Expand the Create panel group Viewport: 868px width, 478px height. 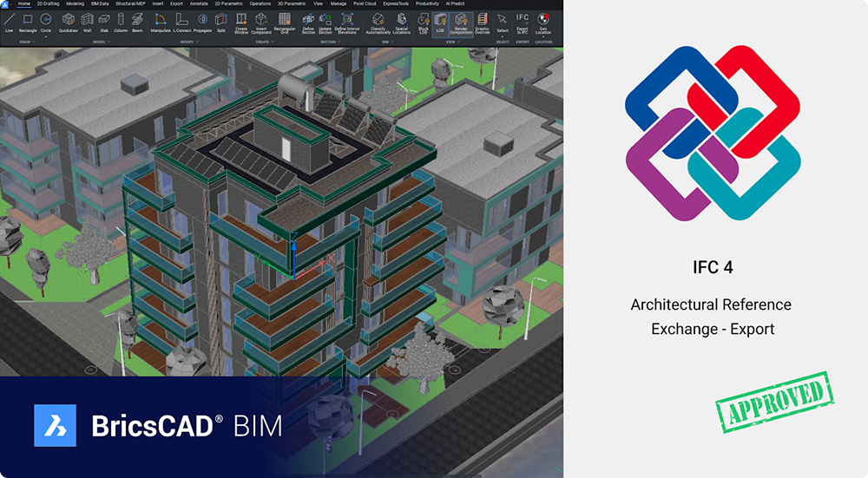[265, 42]
